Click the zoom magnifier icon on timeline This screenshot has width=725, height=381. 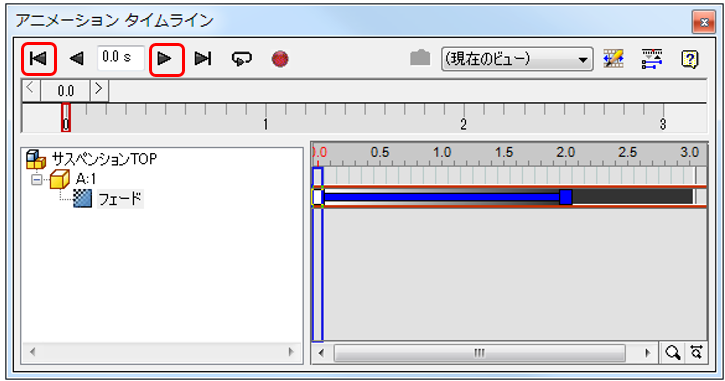click(673, 353)
